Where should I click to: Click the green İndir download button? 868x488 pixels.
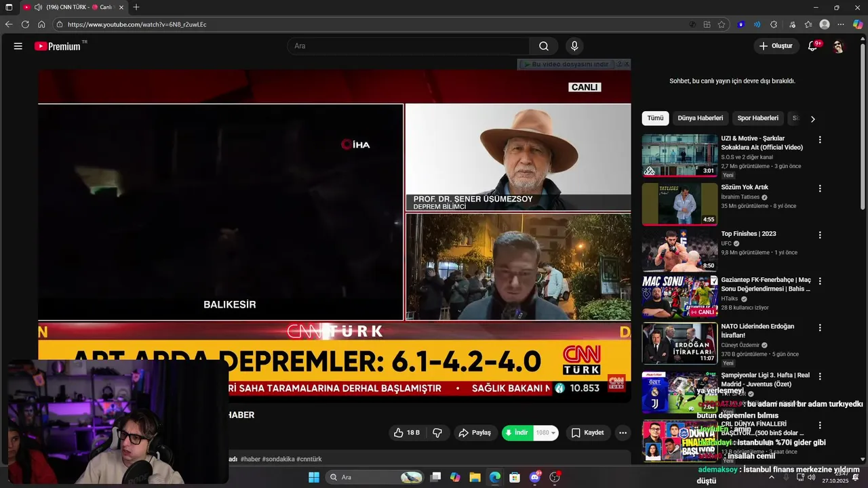point(517,432)
